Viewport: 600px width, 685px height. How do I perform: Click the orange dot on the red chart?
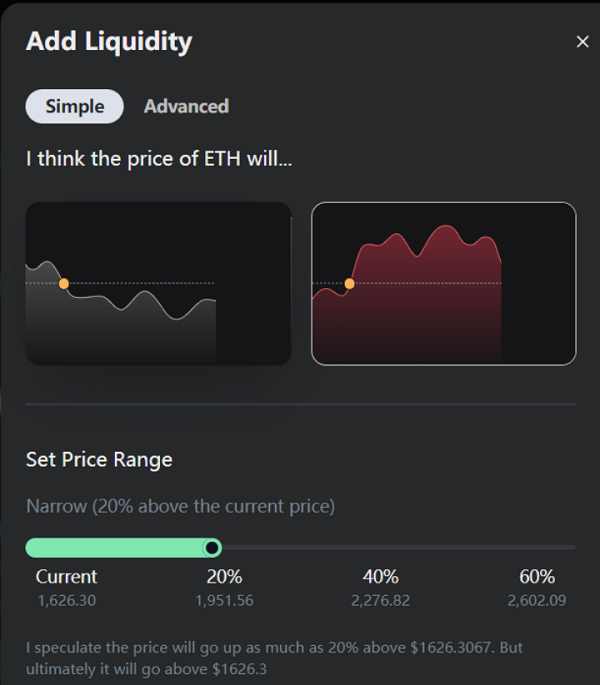tap(350, 284)
